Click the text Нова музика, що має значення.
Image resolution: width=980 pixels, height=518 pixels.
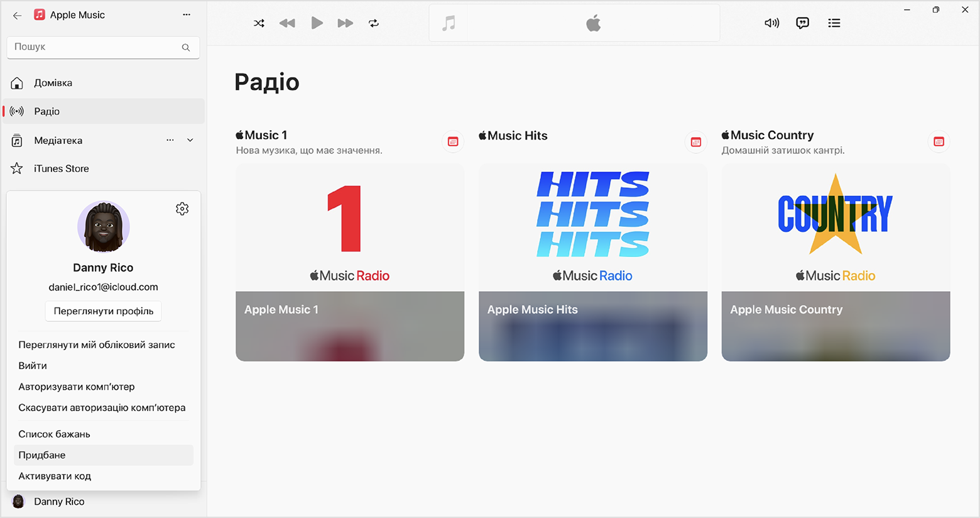(309, 151)
